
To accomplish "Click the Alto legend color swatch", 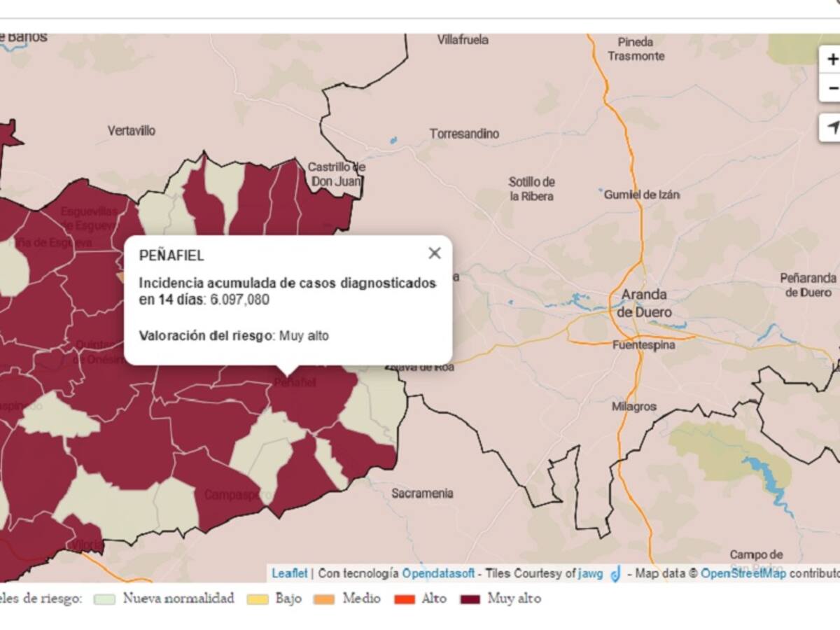I will pos(404,599).
